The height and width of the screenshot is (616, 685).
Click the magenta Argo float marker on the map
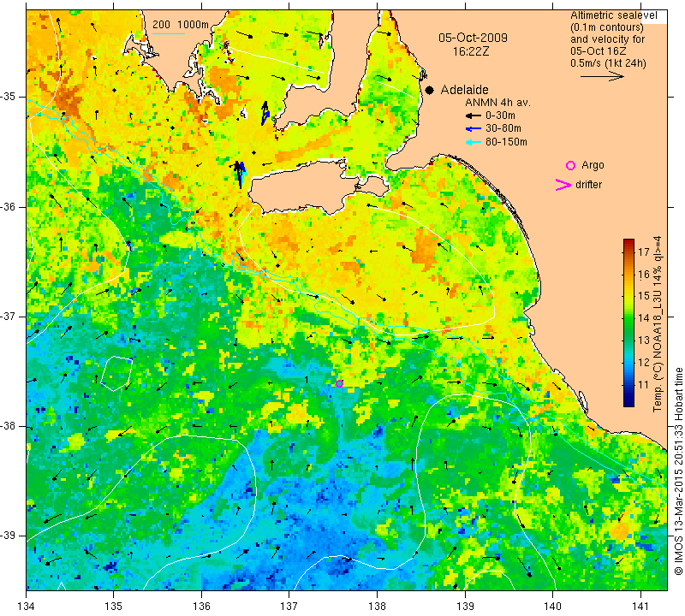(339, 384)
